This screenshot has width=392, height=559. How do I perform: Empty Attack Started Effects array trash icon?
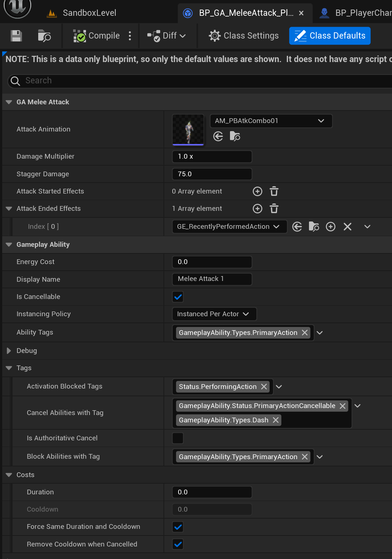click(274, 191)
